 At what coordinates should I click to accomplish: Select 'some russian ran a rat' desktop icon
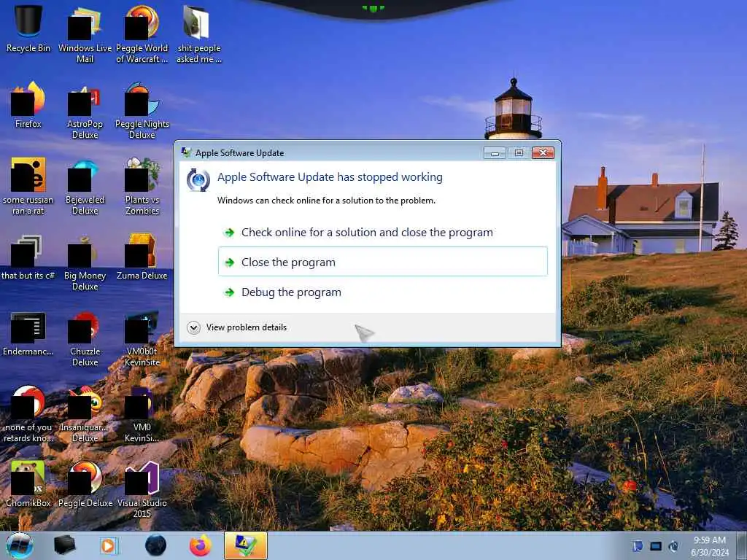[x=28, y=186]
